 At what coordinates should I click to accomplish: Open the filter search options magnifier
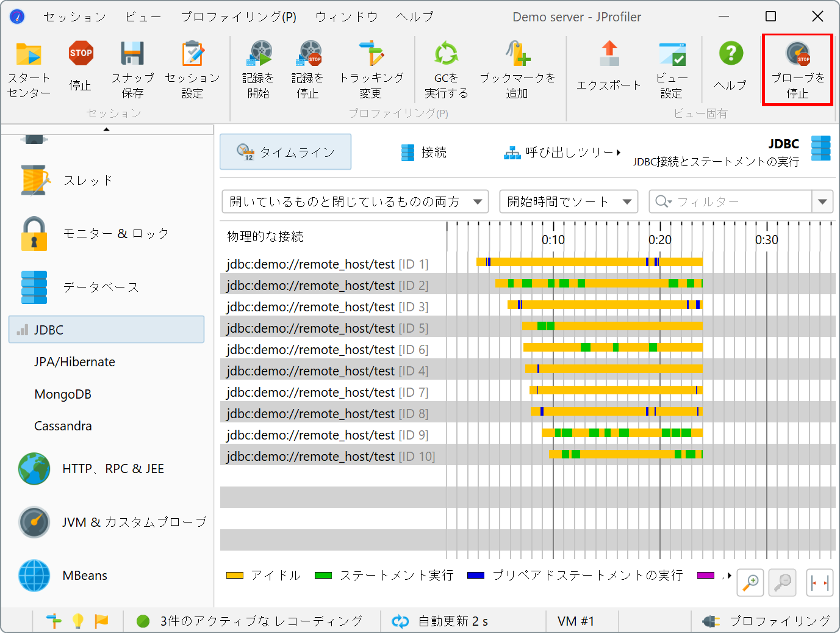(x=663, y=201)
